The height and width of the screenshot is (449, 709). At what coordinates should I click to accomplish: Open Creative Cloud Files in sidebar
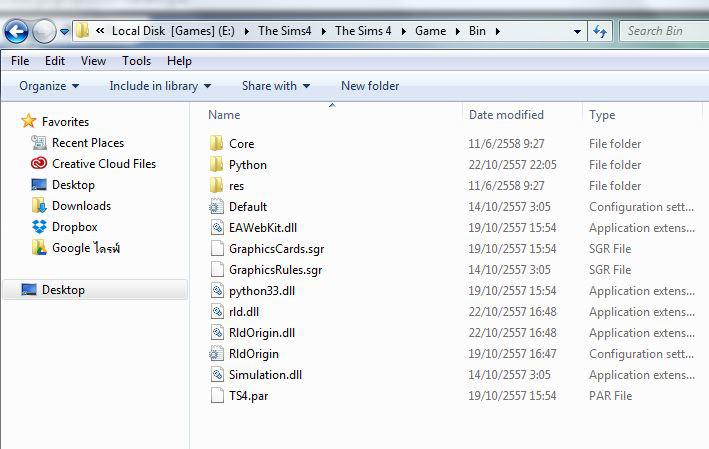[x=104, y=164]
